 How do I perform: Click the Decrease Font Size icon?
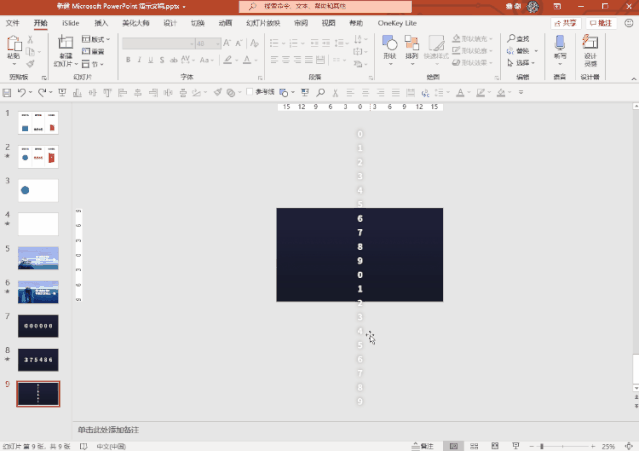239,43
